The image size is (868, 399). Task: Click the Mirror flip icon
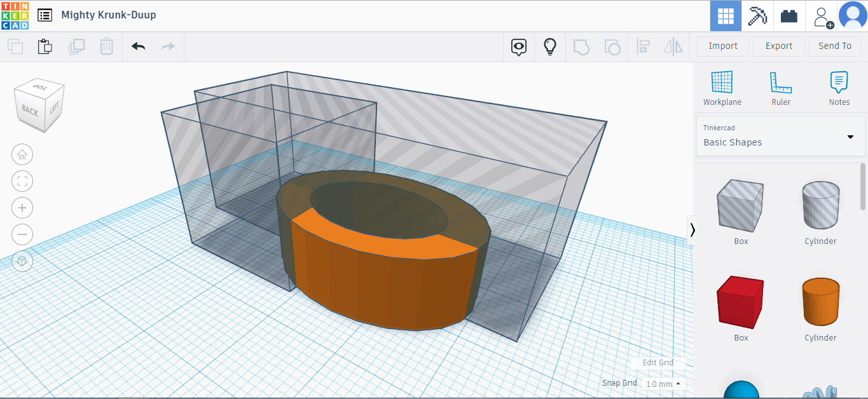pyautogui.click(x=673, y=46)
